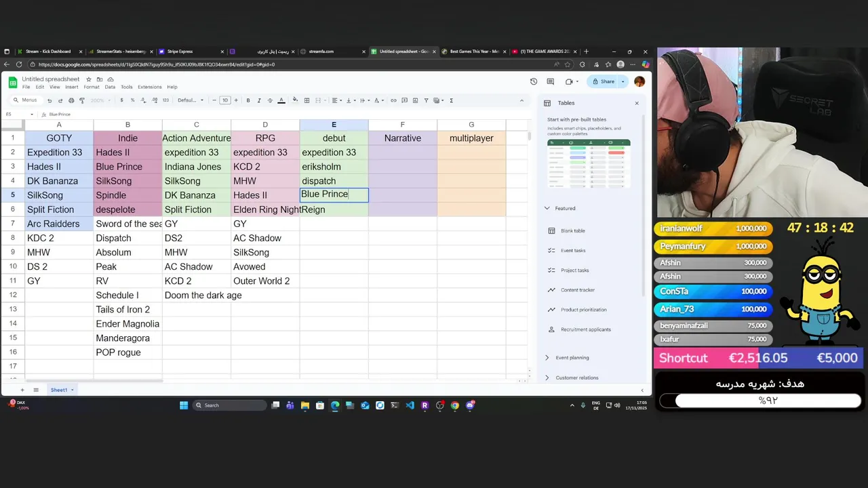Click the Share button
The image size is (868, 488).
603,81
